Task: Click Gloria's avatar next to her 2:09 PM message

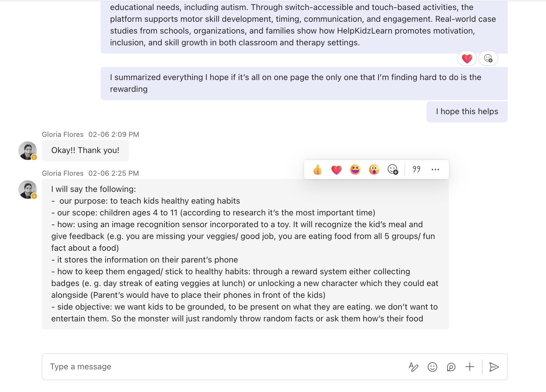Action: coord(27,151)
